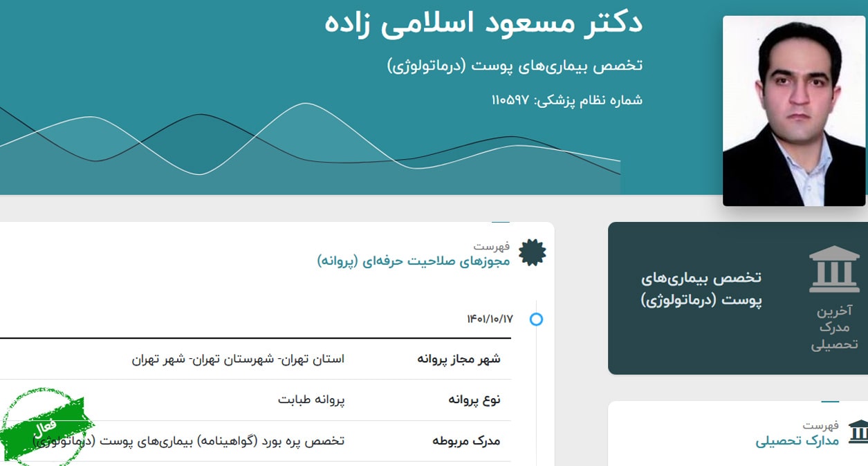Click the doctor name دکتر مسعود اسلامی زاده
Image resolution: width=868 pixels, height=466 pixels.
click(483, 22)
